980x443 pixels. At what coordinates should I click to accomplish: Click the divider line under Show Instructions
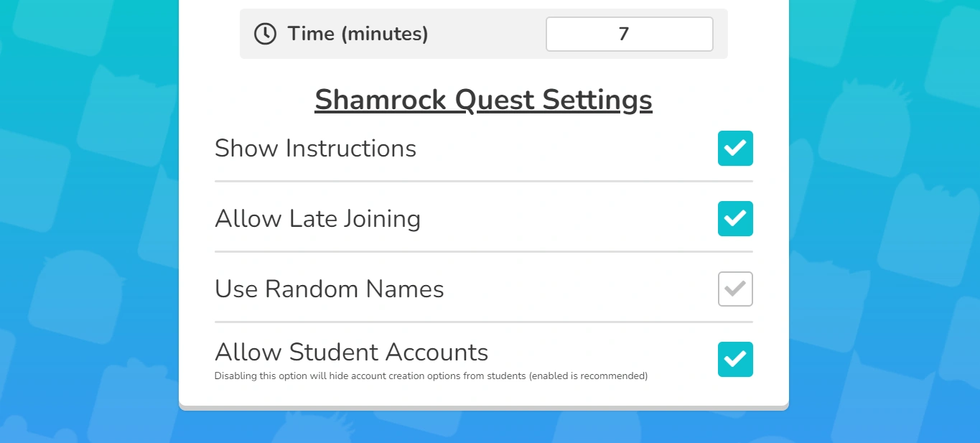483,182
